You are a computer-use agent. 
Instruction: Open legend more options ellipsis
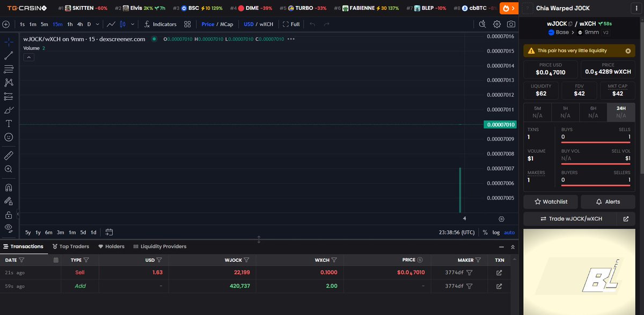(291, 39)
